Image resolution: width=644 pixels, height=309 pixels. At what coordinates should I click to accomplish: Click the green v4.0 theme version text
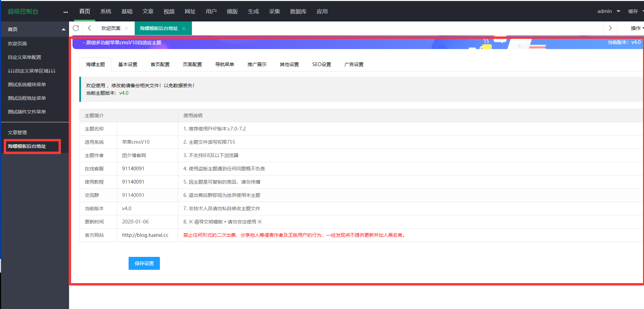[124, 93]
